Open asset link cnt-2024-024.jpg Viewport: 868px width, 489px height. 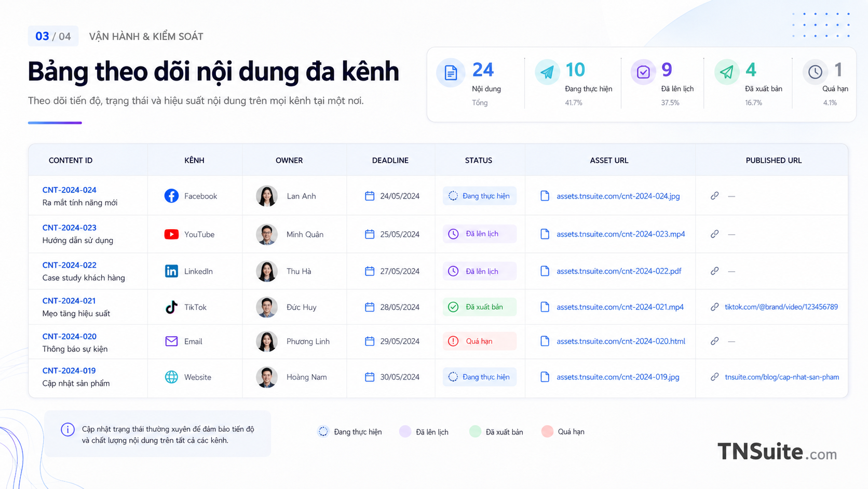click(618, 196)
